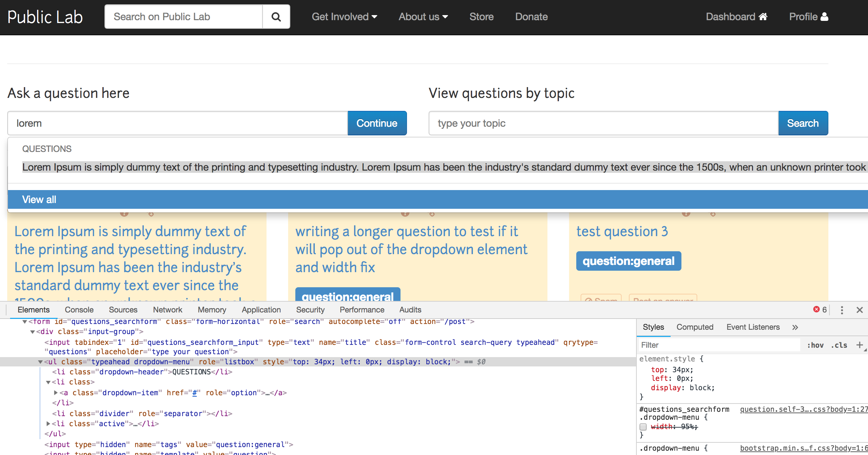This screenshot has height=455, width=868.
Task: Expand the li class active node
Action: (x=48, y=424)
